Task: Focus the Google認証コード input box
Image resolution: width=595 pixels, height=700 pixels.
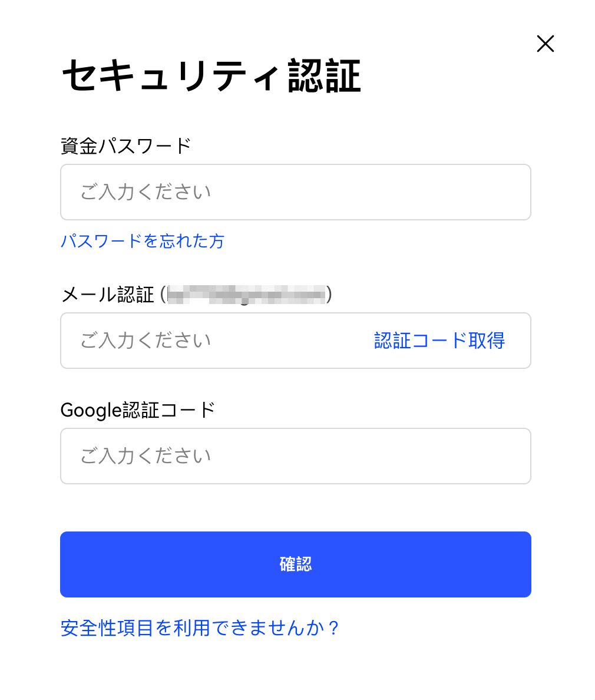Action: 296,456
